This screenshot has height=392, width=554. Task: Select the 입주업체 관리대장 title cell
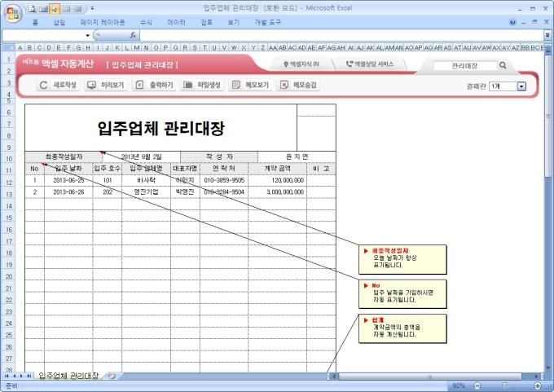click(x=160, y=128)
